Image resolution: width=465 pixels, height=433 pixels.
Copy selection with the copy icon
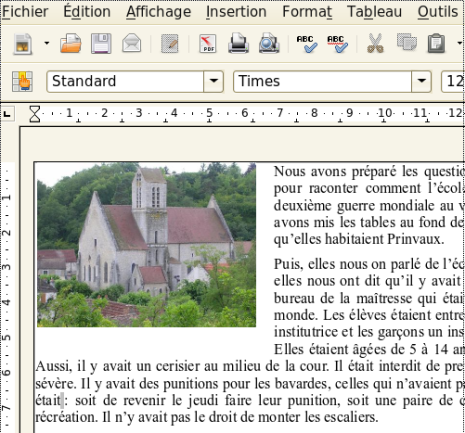(407, 43)
